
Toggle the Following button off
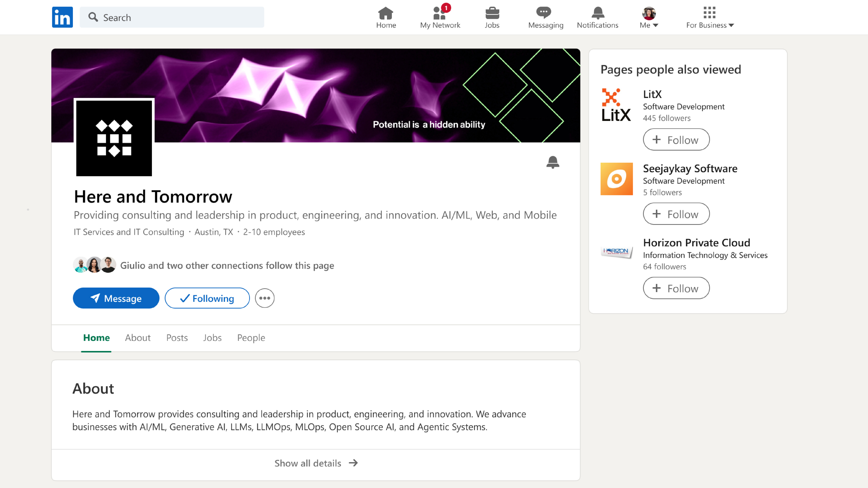[x=207, y=298]
